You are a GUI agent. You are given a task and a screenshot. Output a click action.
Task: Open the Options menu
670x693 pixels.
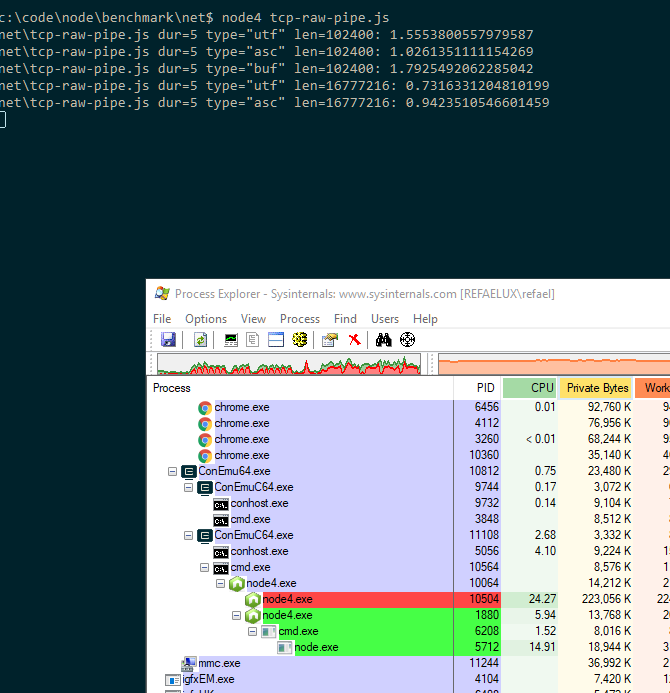coord(206,319)
